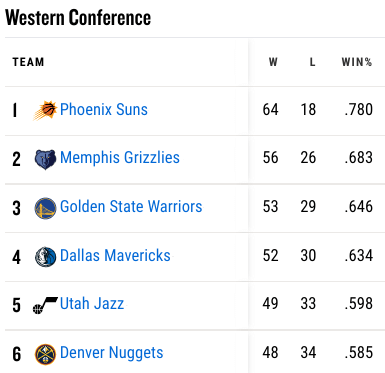The width and height of the screenshot is (385, 373).
Task: Open the Memphis Grizzlies team page
Action: (x=120, y=157)
